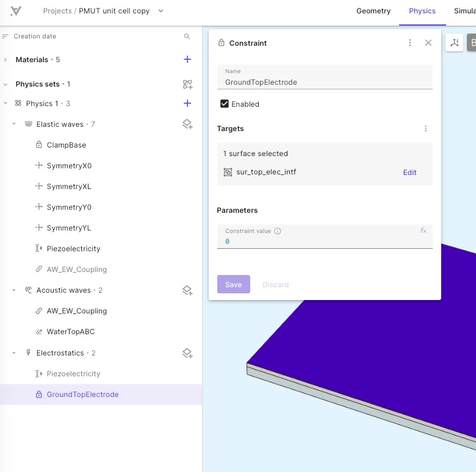The height and width of the screenshot is (472, 476).
Task: Click the Projects breadcrumb link
Action: 57,11
